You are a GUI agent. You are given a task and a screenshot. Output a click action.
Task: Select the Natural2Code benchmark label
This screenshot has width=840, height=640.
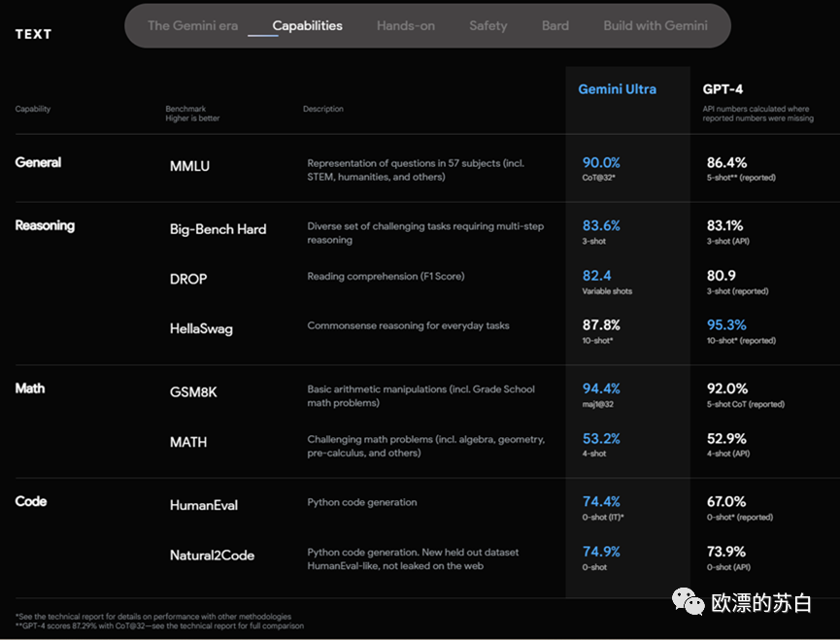(212, 556)
